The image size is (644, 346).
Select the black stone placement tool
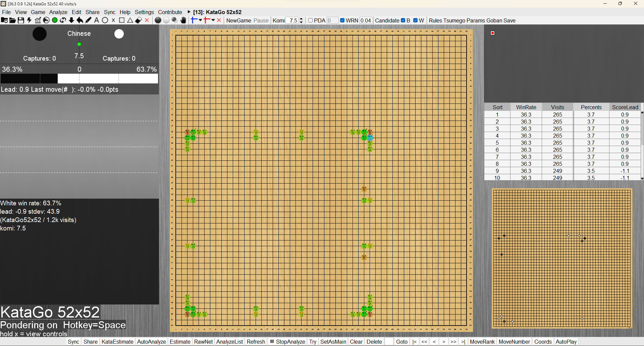pos(158,20)
